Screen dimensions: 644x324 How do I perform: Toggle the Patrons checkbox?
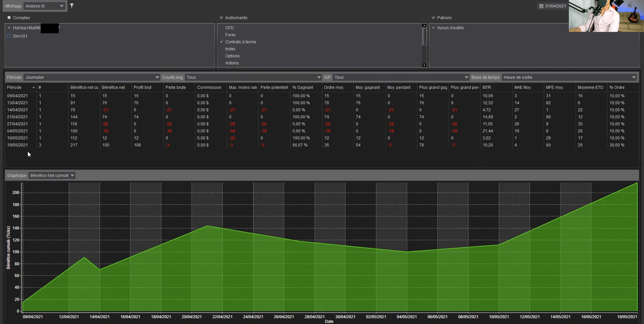click(x=433, y=18)
